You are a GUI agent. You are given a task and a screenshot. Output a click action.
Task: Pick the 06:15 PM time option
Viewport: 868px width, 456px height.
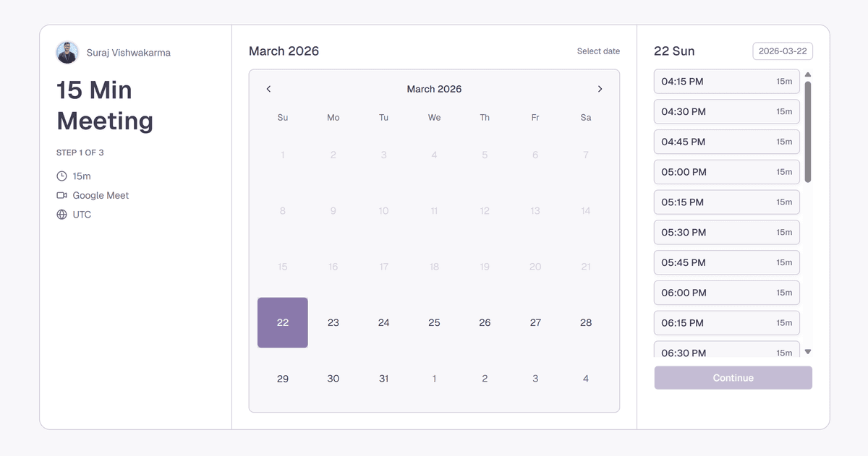point(726,323)
